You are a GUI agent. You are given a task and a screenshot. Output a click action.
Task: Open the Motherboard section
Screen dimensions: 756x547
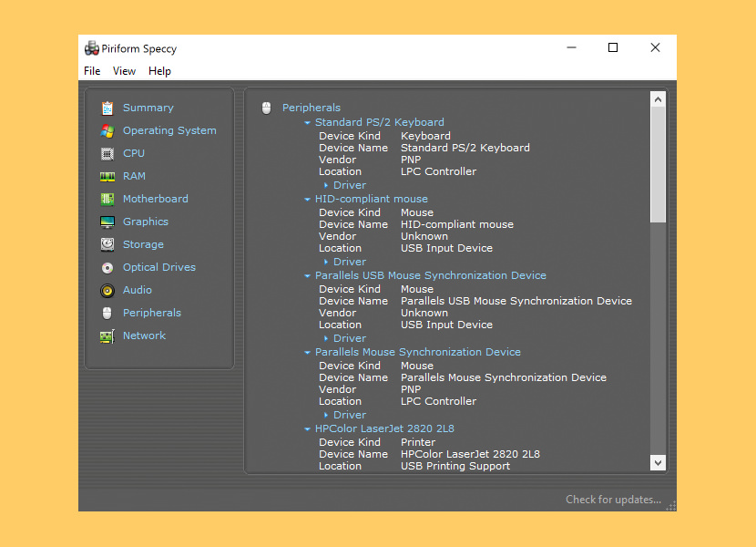(x=155, y=199)
